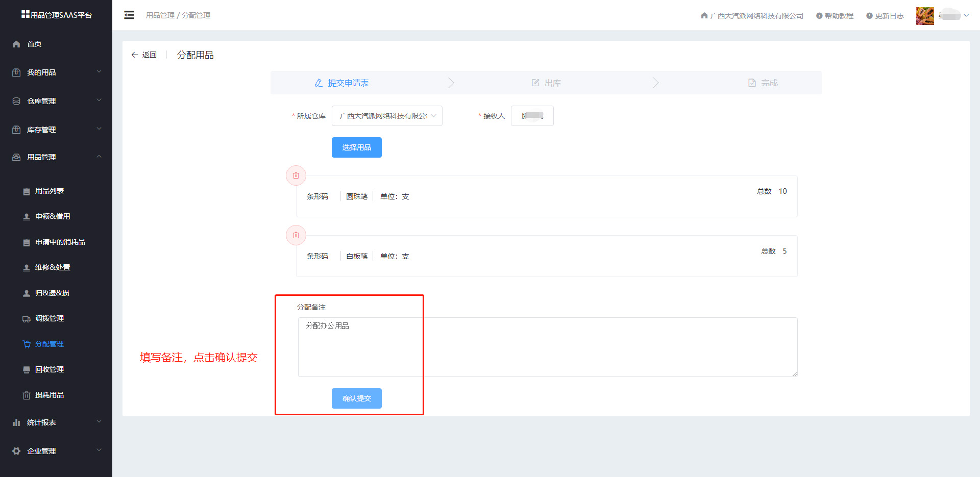Image resolution: width=980 pixels, height=477 pixels.
Task: Expand the 统计报表 sidebar menu
Action: 56,422
